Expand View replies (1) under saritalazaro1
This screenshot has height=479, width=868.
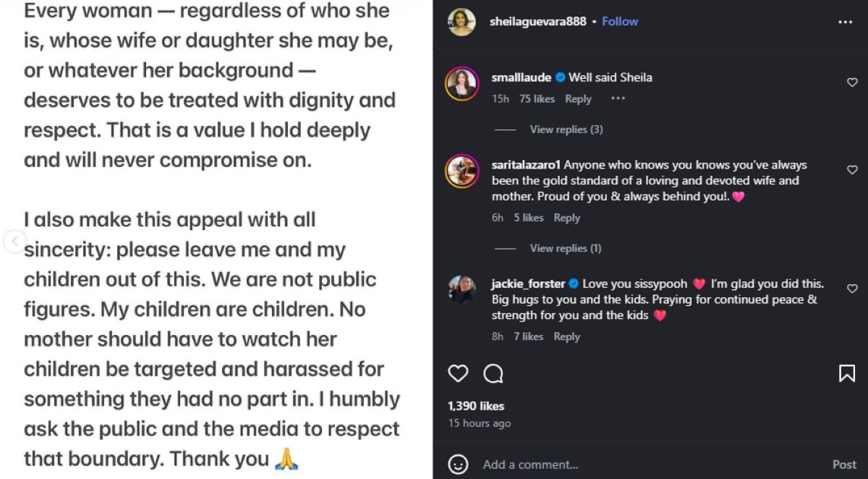tap(566, 248)
